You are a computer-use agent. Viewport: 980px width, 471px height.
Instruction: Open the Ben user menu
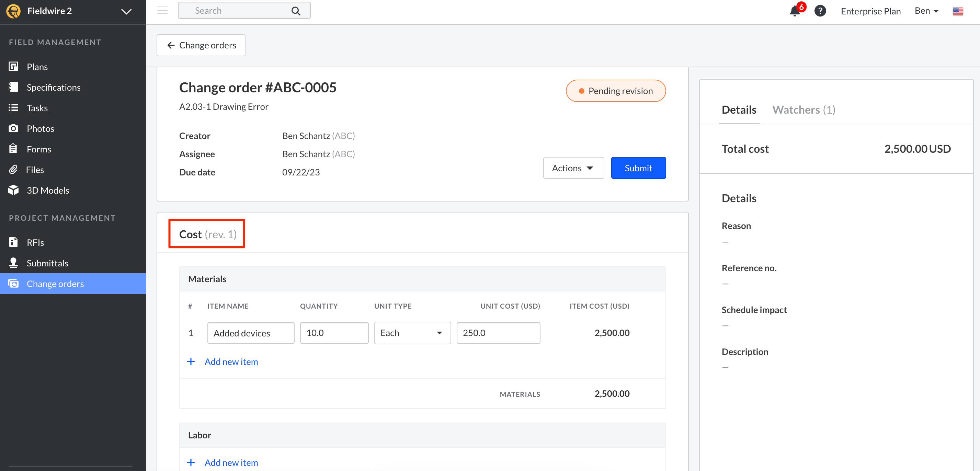926,11
